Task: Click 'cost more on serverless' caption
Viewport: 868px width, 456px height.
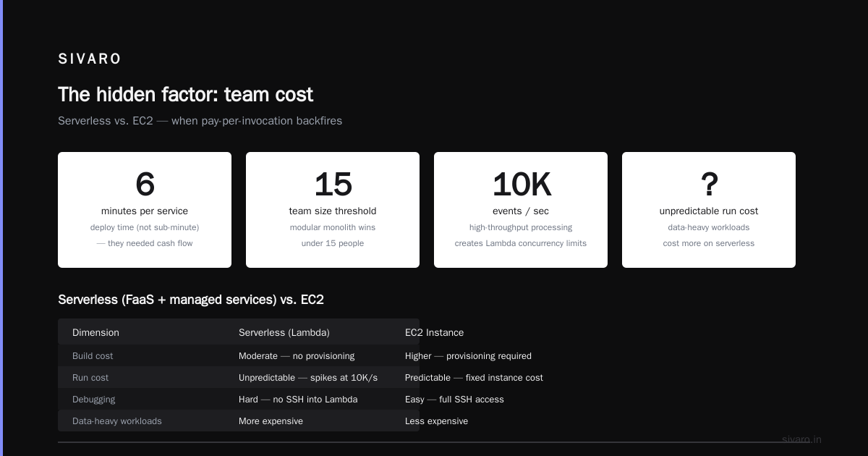Action: [x=709, y=243]
